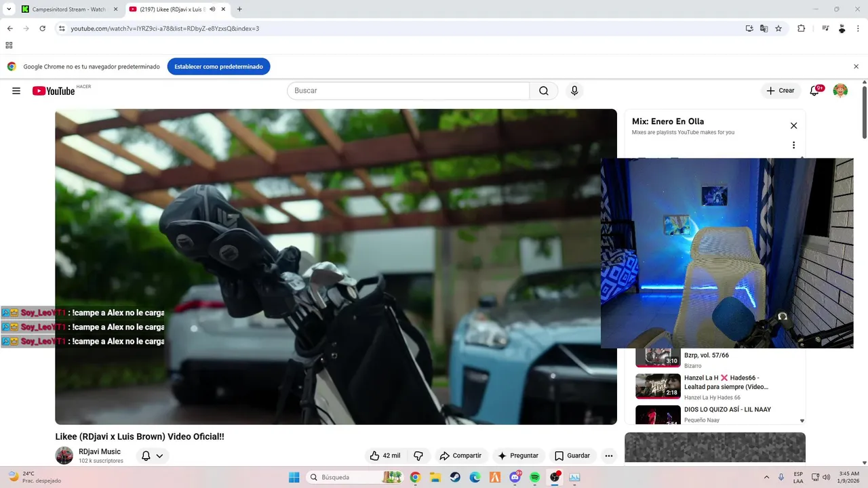View site information icon in address bar

click(x=62, y=28)
